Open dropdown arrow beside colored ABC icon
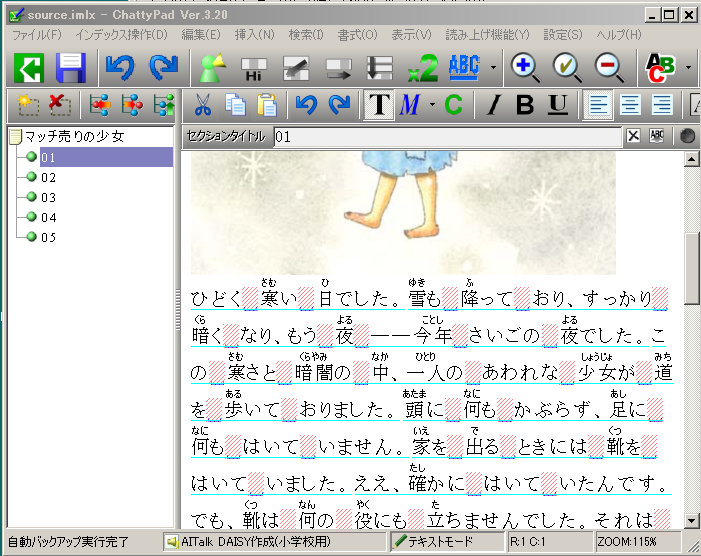 coord(688,67)
